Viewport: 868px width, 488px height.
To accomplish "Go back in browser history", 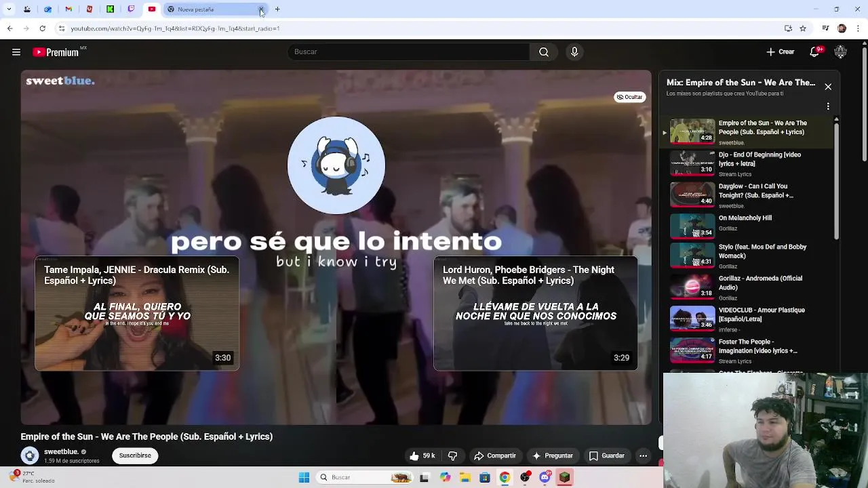I will (x=9, y=28).
